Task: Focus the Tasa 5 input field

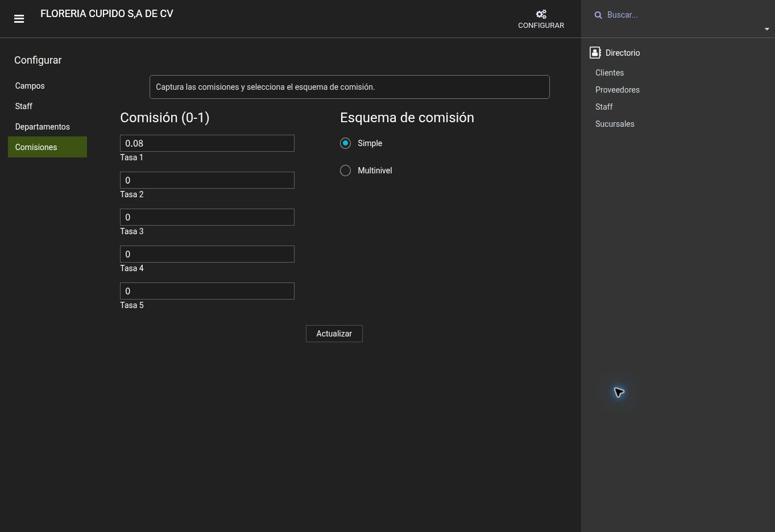Action: coord(207,291)
